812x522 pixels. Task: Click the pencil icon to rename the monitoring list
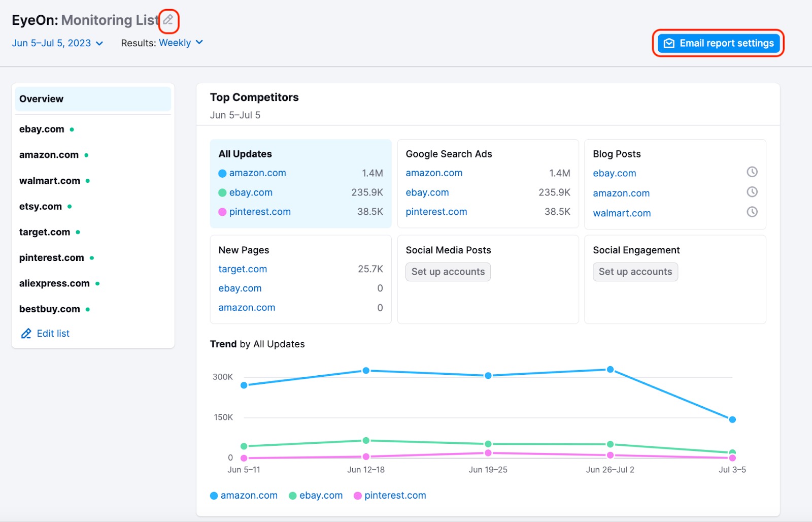coord(168,20)
